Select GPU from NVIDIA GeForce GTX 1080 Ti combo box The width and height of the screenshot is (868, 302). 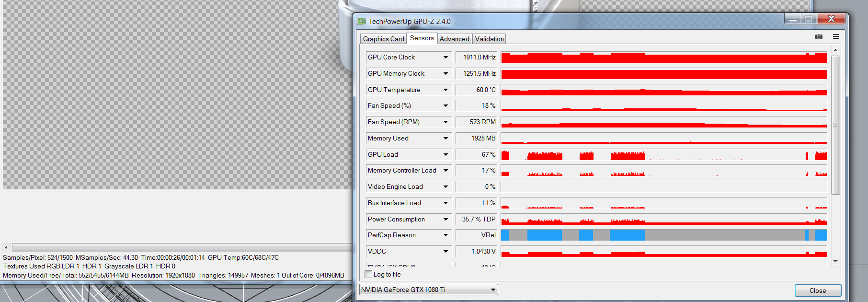coord(429,290)
